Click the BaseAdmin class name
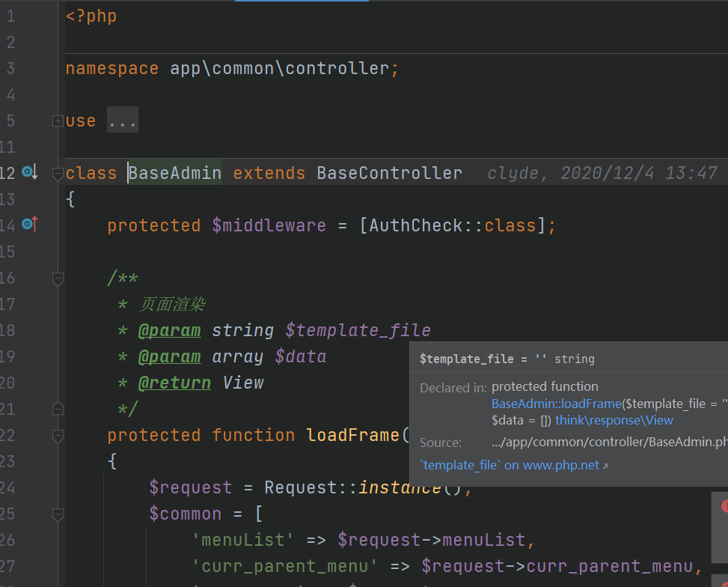Image resolution: width=728 pixels, height=587 pixels. pyautogui.click(x=175, y=174)
